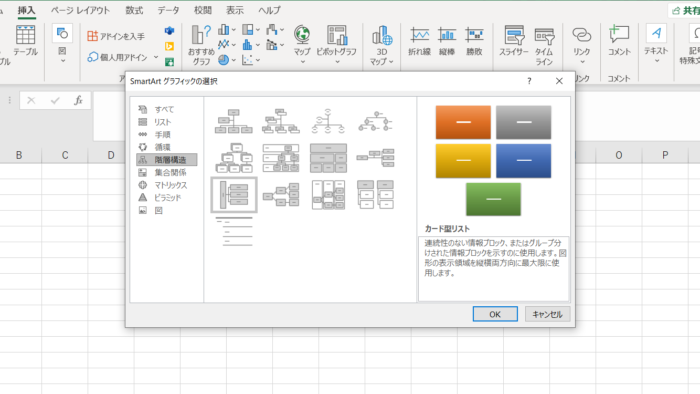The height and width of the screenshot is (394, 700).
Task: Open the ページ レイアウト tab
Action: 80,10
